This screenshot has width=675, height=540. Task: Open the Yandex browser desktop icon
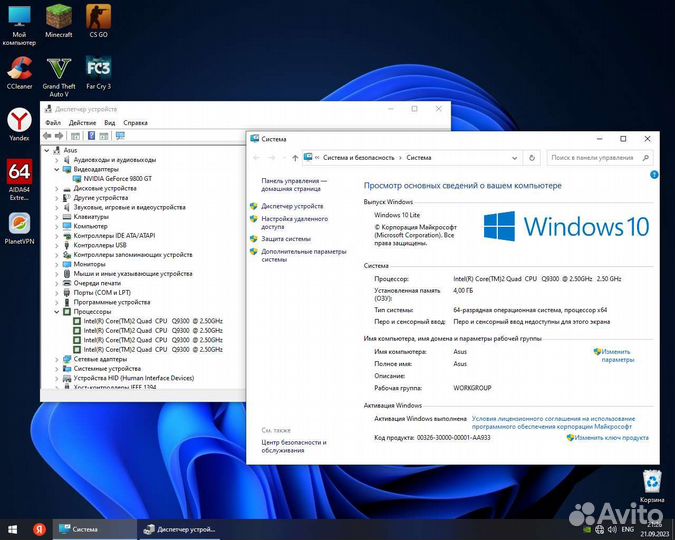(19, 124)
